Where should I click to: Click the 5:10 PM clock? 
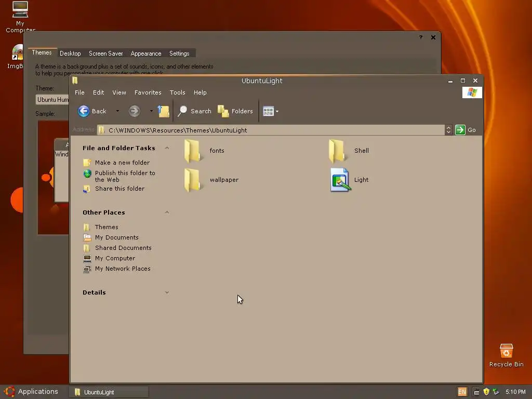pos(515,392)
